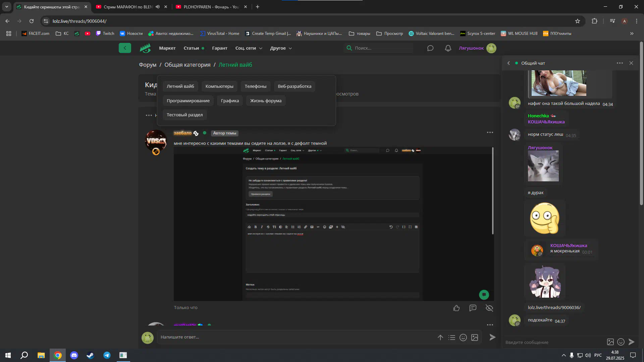Image resolution: width=644 pixels, height=362 pixels.
Task: Toggle hide post crossed-eye icon
Action: click(489, 308)
